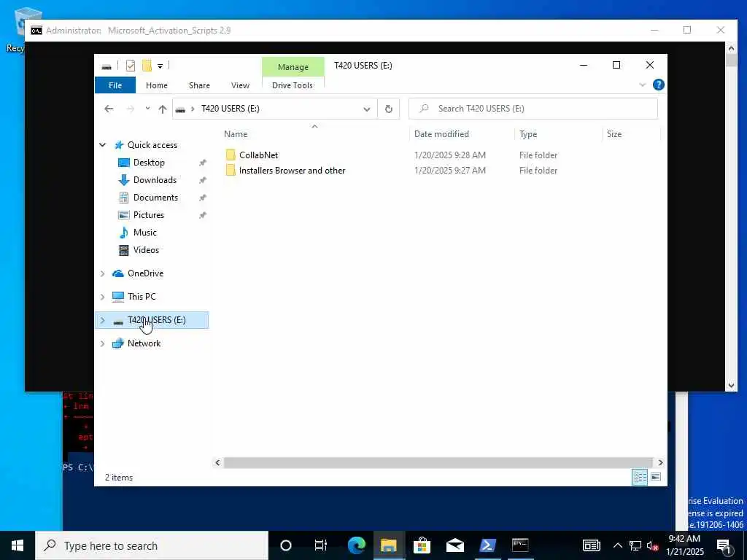Open Microsoft Store from taskbar
The image size is (747, 560).
click(422, 545)
